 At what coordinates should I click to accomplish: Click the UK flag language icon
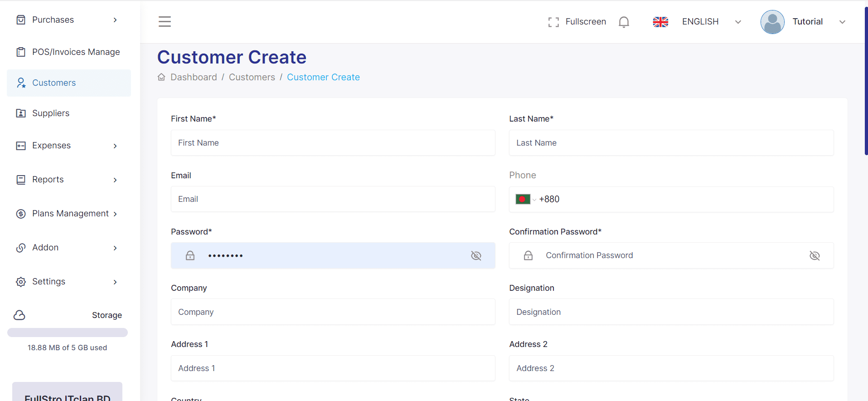[660, 22]
